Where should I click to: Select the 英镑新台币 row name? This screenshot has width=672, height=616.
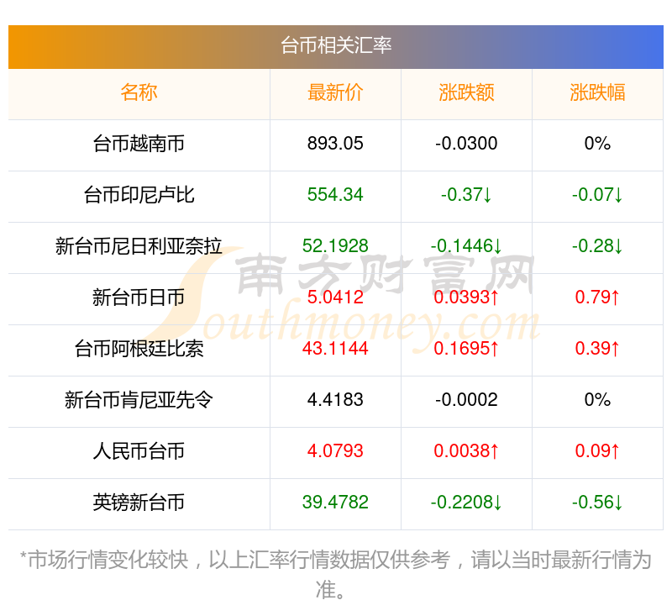pyautogui.click(x=139, y=503)
